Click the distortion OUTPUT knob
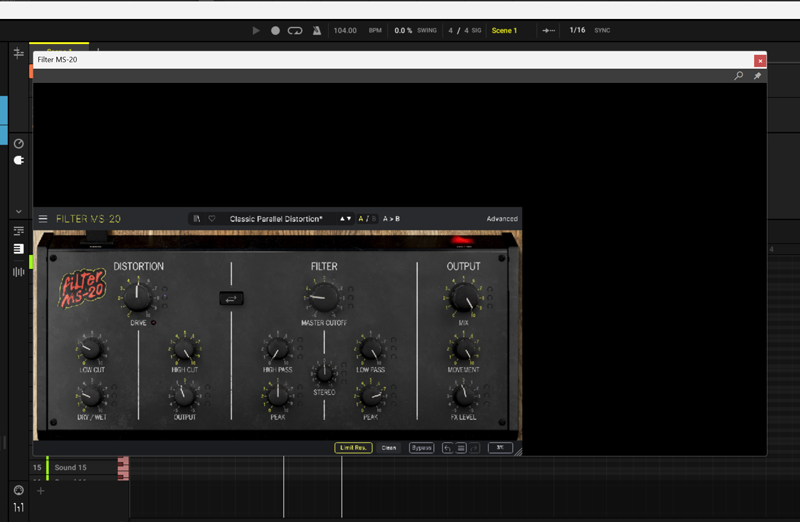This screenshot has height=522, width=800. pyautogui.click(x=184, y=396)
